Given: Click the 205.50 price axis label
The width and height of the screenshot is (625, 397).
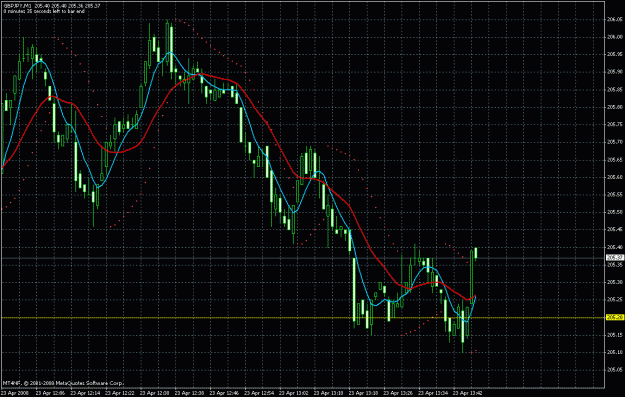Looking at the screenshot, I should [614, 212].
